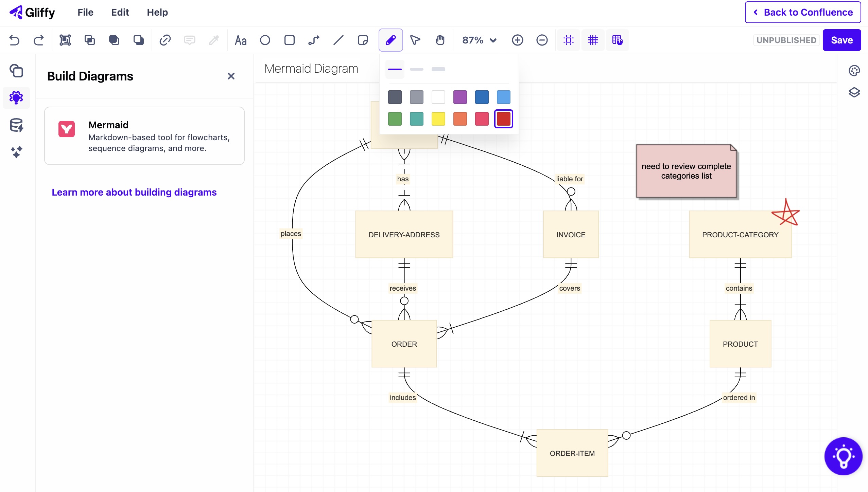The image size is (868, 492).
Task: Open the File menu
Action: 85,12
